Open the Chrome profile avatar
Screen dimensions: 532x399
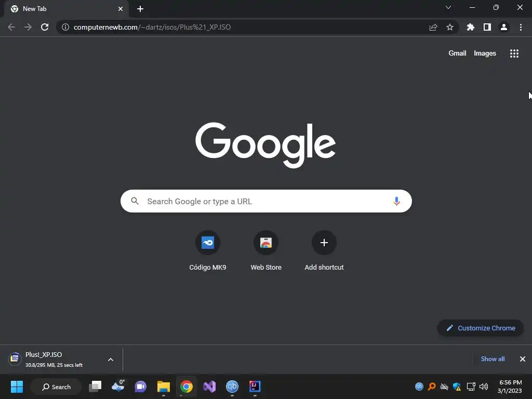(504, 27)
